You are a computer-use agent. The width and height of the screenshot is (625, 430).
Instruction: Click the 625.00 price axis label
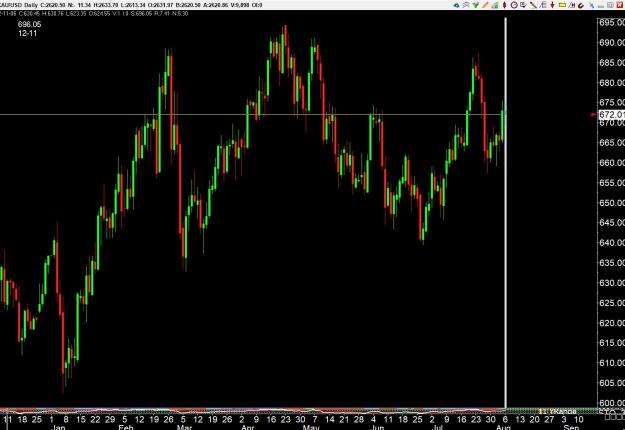coord(612,302)
